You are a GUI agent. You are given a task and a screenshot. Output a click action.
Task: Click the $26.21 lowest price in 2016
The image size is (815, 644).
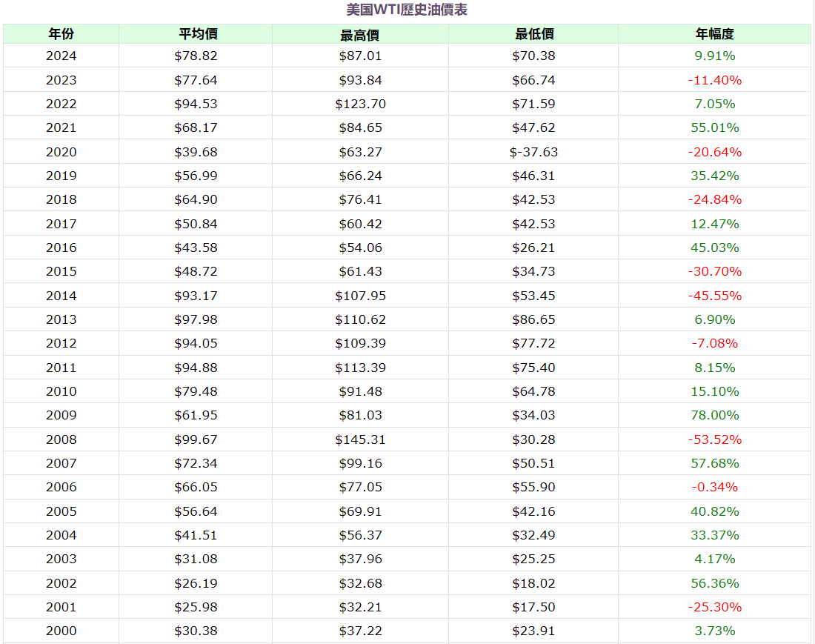(533, 248)
